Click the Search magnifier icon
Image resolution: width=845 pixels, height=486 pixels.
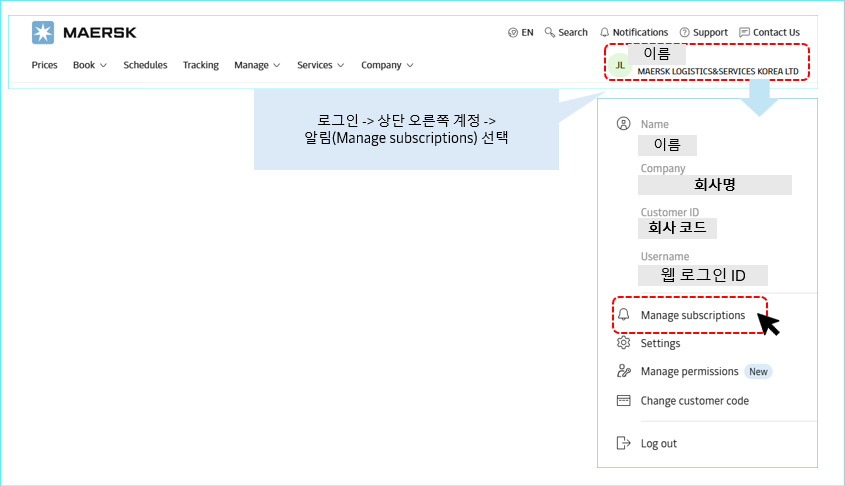pos(550,32)
